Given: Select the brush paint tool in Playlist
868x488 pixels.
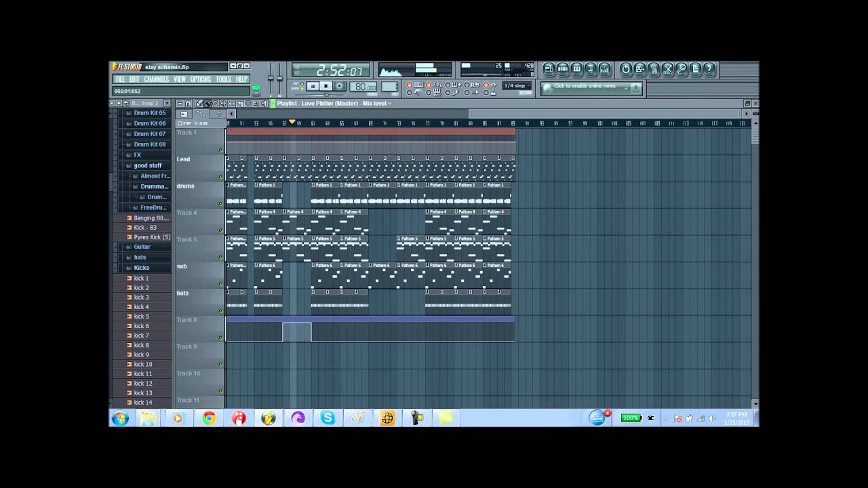Looking at the screenshot, I should 207,103.
